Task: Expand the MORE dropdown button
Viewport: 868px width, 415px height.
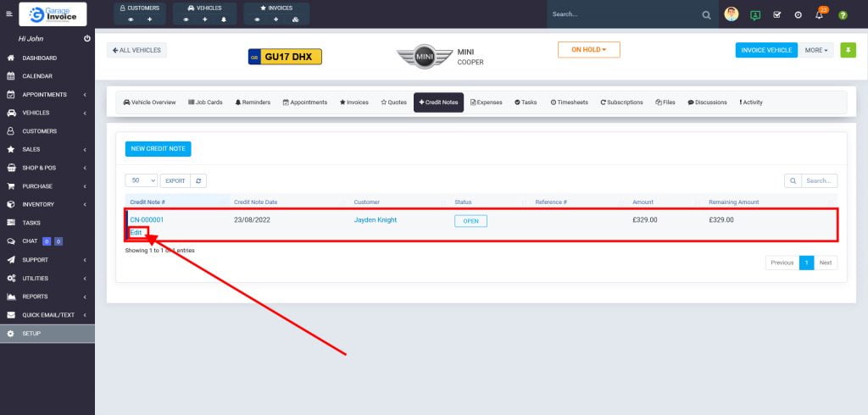Action: (x=817, y=50)
